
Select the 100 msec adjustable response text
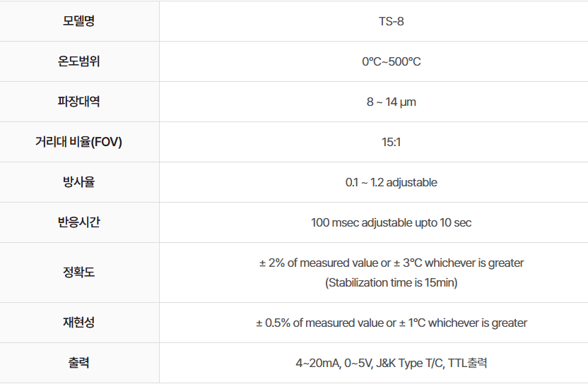(391, 222)
